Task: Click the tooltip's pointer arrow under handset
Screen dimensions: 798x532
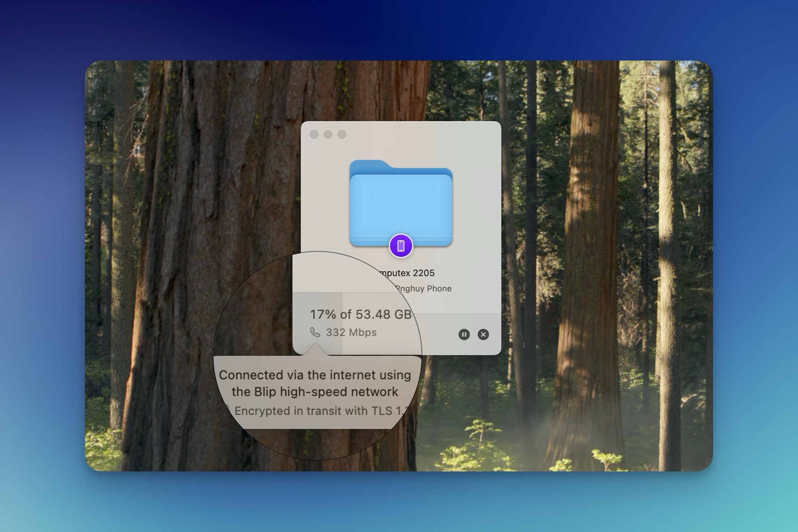Action: tap(315, 349)
